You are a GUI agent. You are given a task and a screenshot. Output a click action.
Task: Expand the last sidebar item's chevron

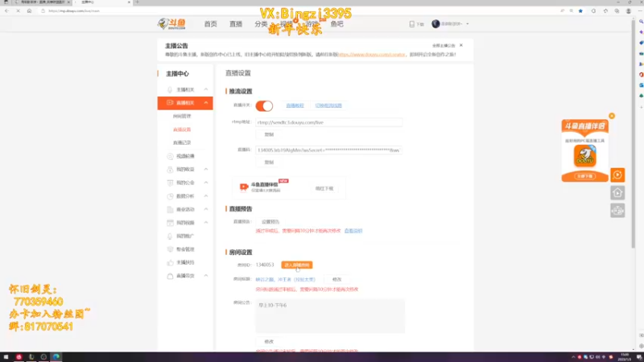click(x=206, y=276)
